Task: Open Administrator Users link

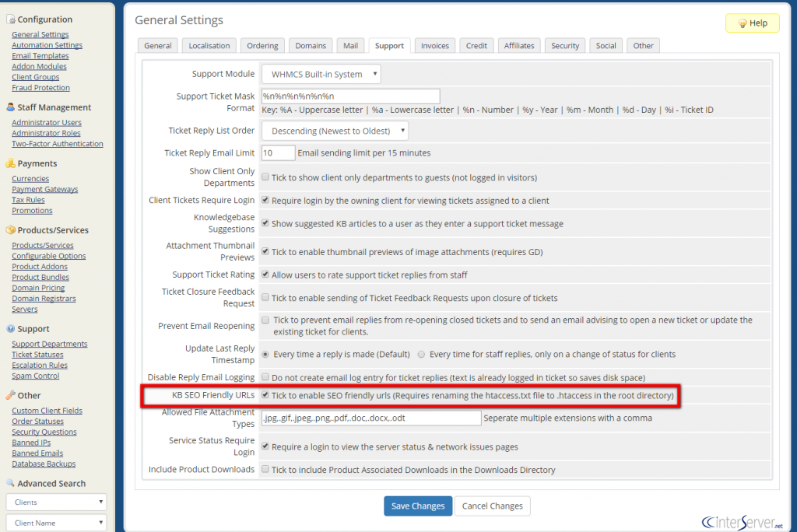Action: (x=47, y=122)
